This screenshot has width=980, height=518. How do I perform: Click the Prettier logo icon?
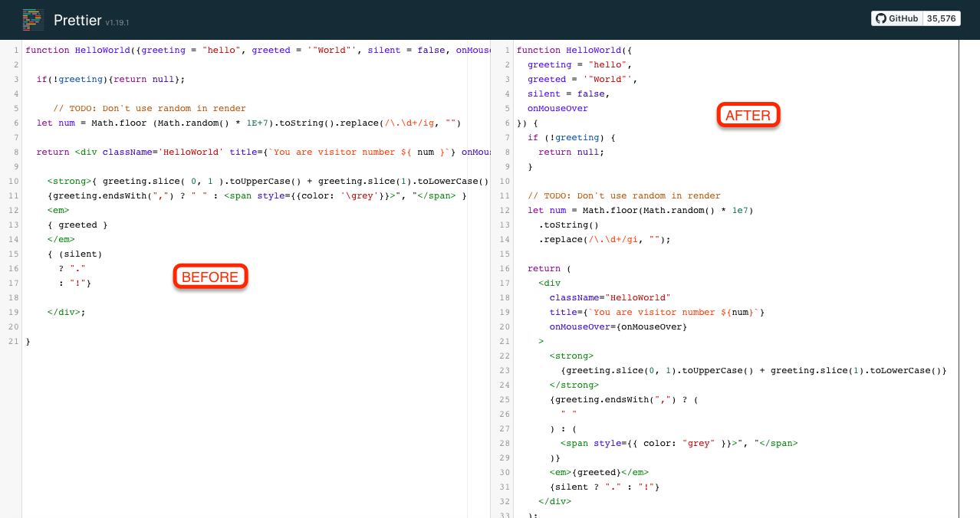[x=33, y=20]
